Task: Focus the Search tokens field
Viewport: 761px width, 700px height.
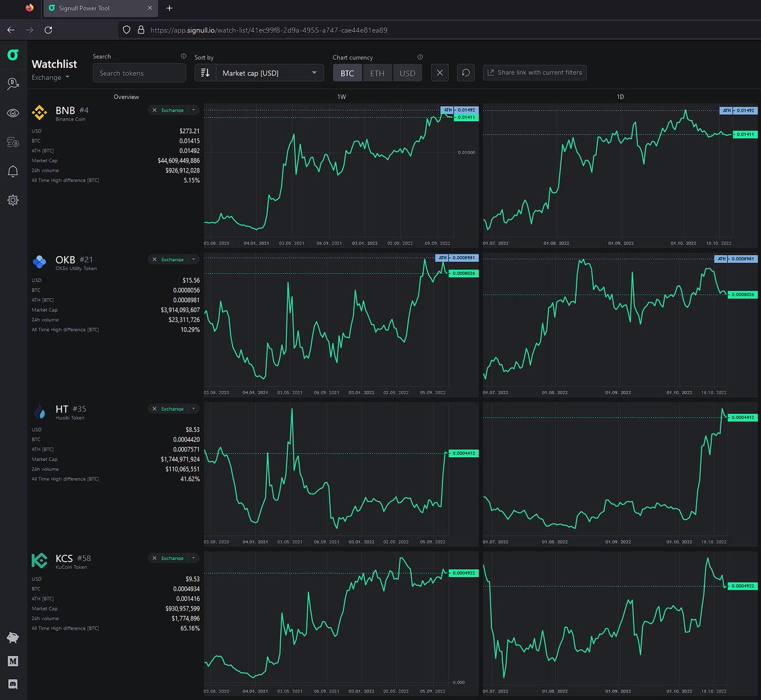Action: 140,73
